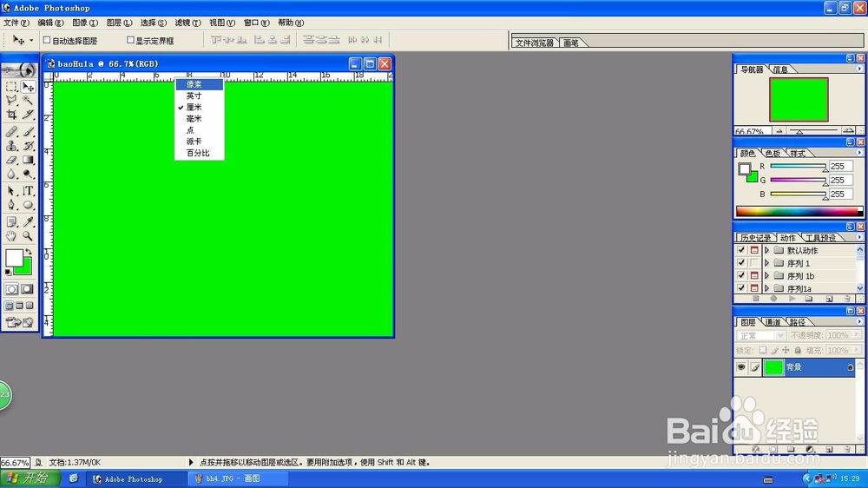Expand the 序列 1b action folder
This screenshot has width=868, height=488.
pos(766,275)
